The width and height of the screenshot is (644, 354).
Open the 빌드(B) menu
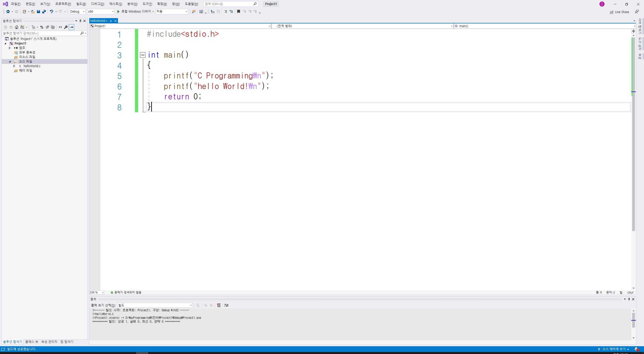click(x=81, y=4)
